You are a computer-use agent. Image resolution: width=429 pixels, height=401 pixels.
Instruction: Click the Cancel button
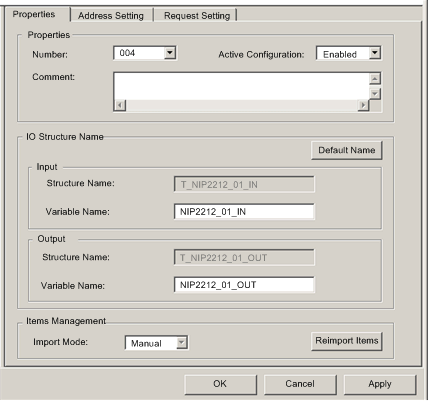300,384
